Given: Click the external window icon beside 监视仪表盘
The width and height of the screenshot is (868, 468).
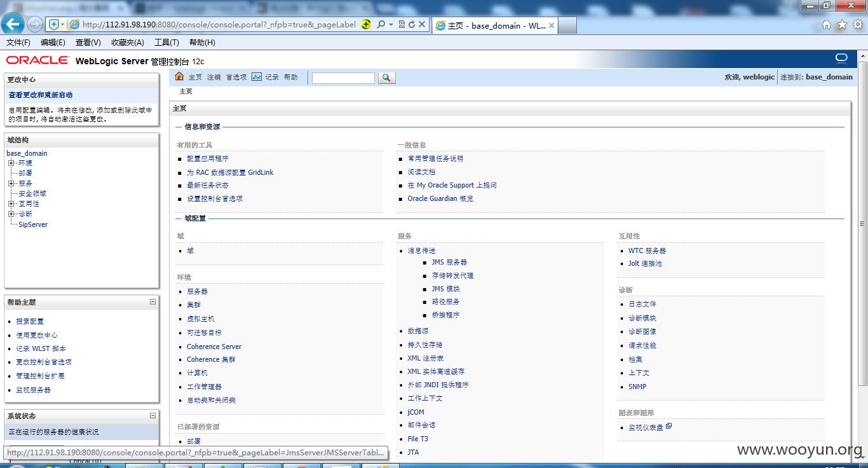Looking at the screenshot, I should click(668, 427).
